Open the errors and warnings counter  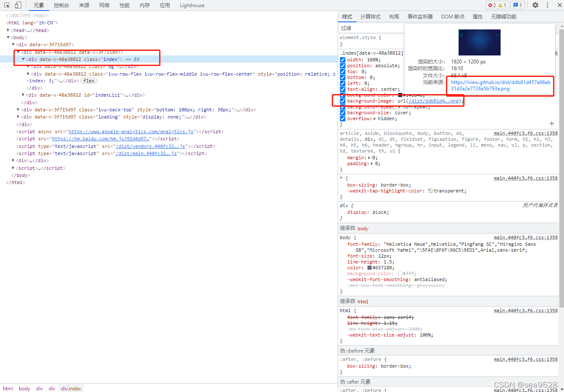tap(497, 5)
